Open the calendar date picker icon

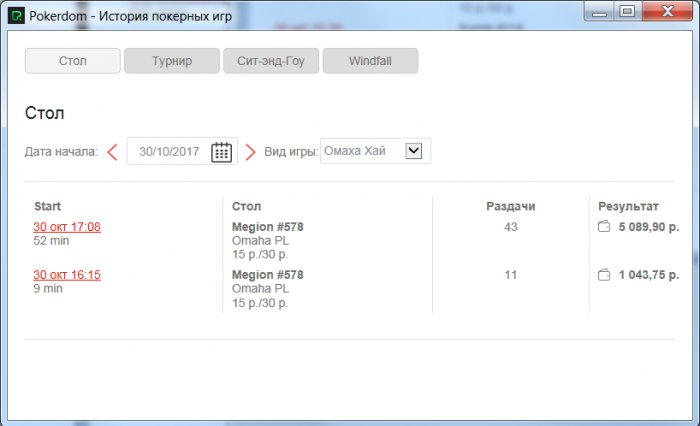[x=221, y=152]
